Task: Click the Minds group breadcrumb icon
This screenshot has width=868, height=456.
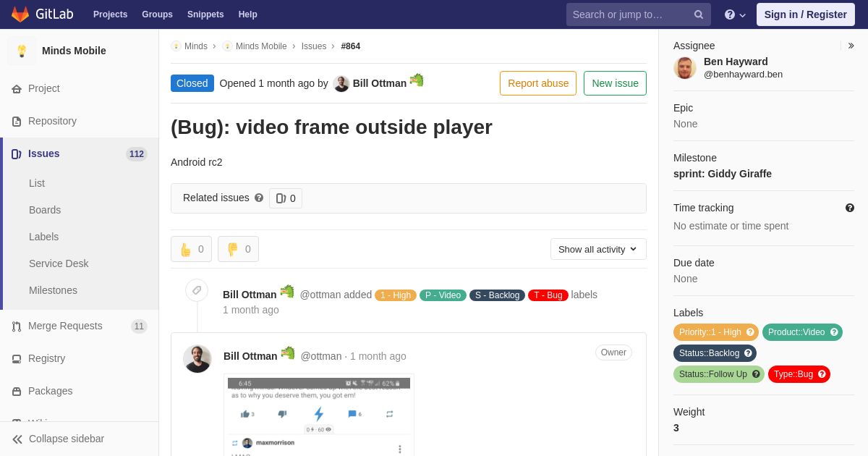Action: [x=176, y=46]
